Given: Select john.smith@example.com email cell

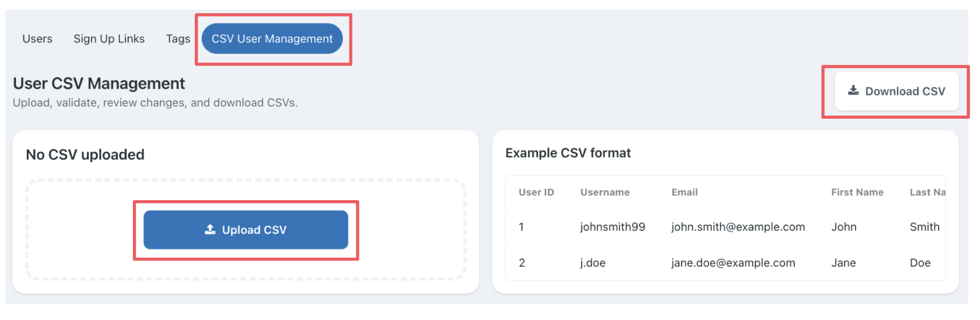Looking at the screenshot, I should (x=738, y=227).
